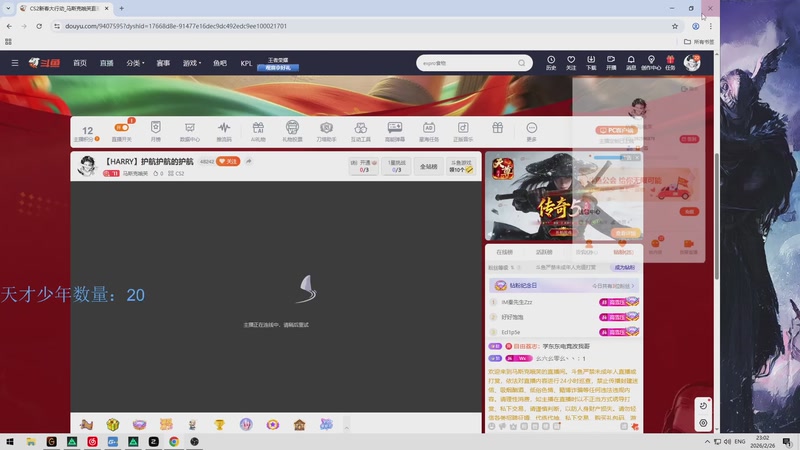Click the Chrome address bar URL
800x450 pixels.
[176, 26]
